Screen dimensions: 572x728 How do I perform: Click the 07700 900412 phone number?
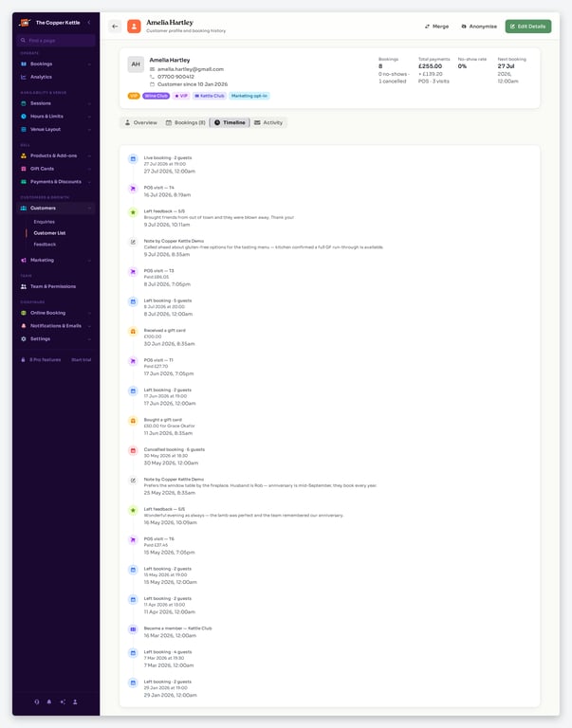(x=175, y=77)
